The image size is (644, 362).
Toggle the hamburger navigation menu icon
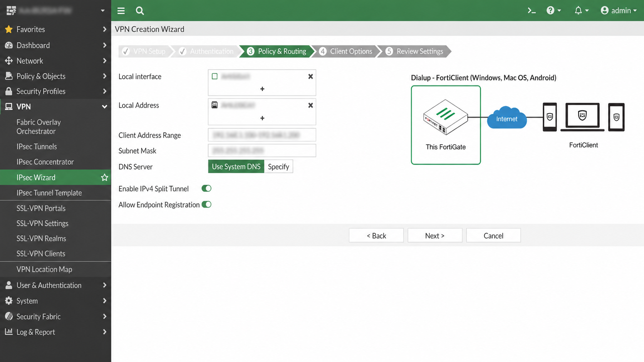[121, 11]
